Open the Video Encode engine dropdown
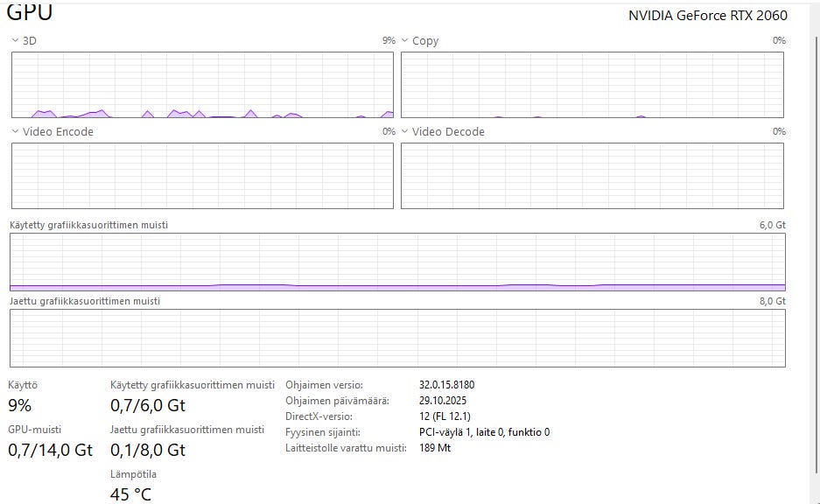This screenshot has height=504, width=820. pos(15,132)
